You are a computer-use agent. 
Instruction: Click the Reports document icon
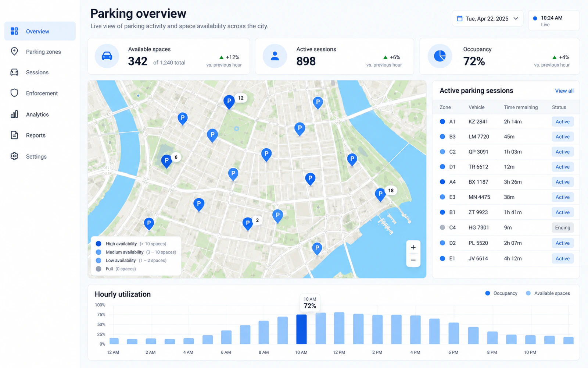pyautogui.click(x=14, y=135)
